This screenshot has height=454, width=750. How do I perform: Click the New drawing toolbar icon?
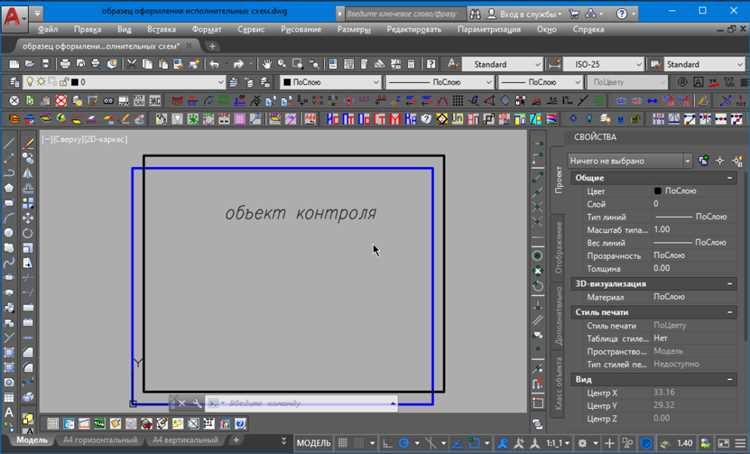coord(14,64)
